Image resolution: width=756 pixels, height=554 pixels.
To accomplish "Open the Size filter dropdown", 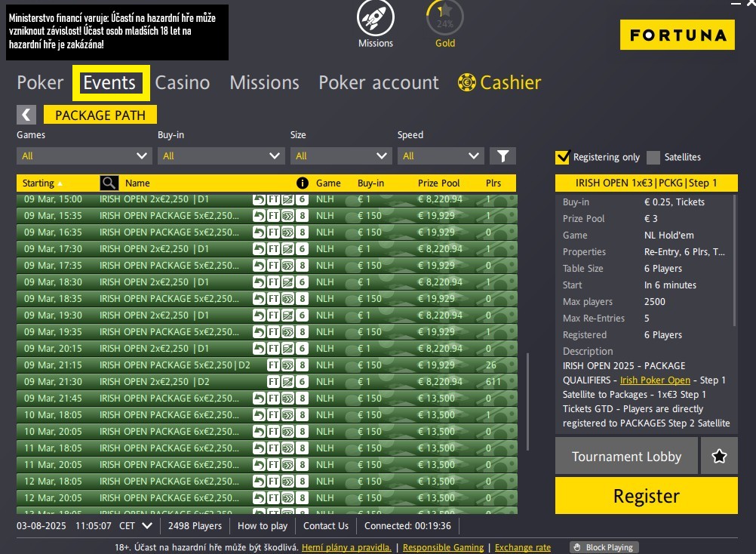I will click(341, 155).
